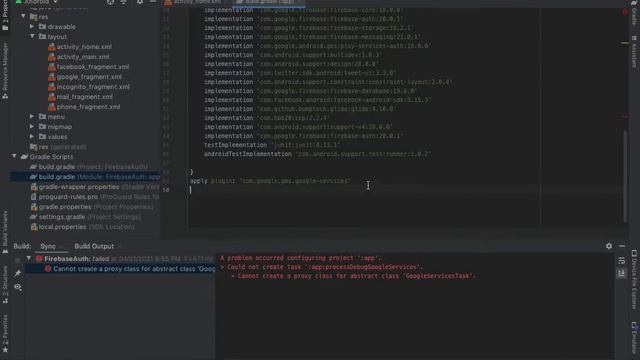Open activity_main.xml in project tree

point(83,57)
